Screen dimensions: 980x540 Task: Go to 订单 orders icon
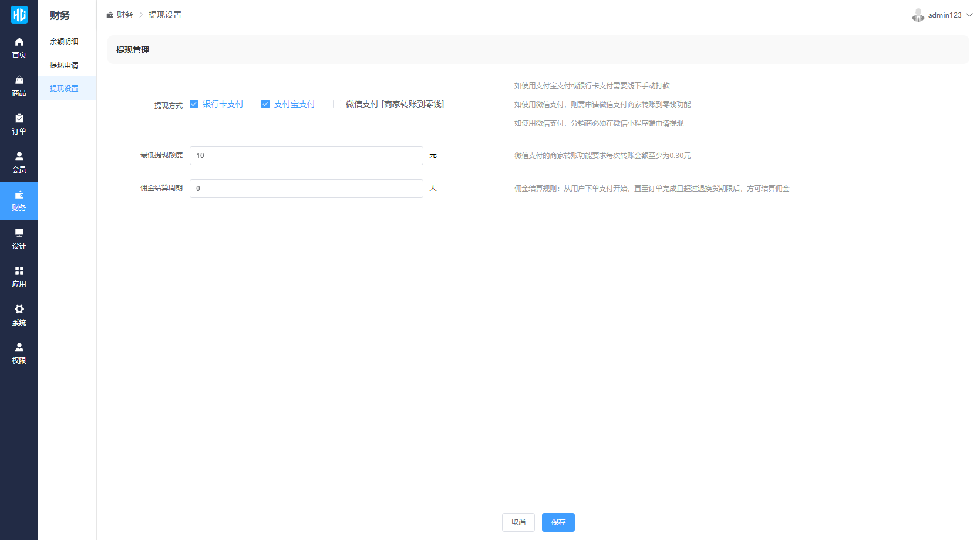coord(19,119)
